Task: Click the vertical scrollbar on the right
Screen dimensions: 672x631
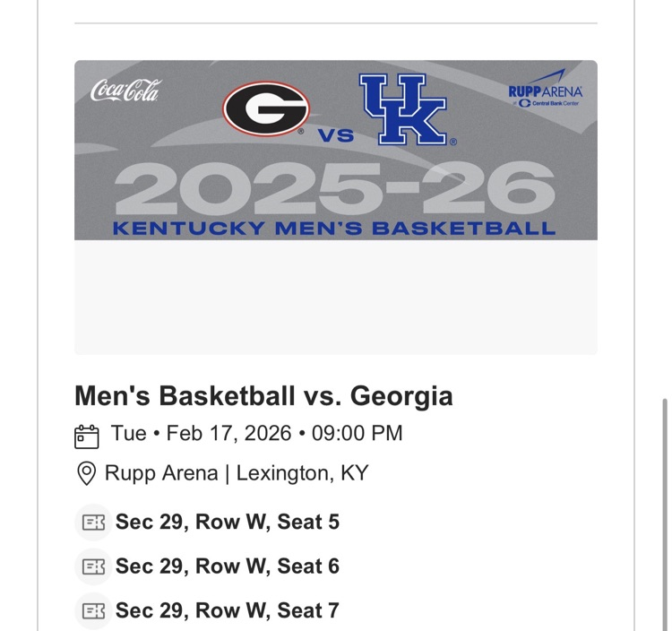Action: click(x=664, y=511)
